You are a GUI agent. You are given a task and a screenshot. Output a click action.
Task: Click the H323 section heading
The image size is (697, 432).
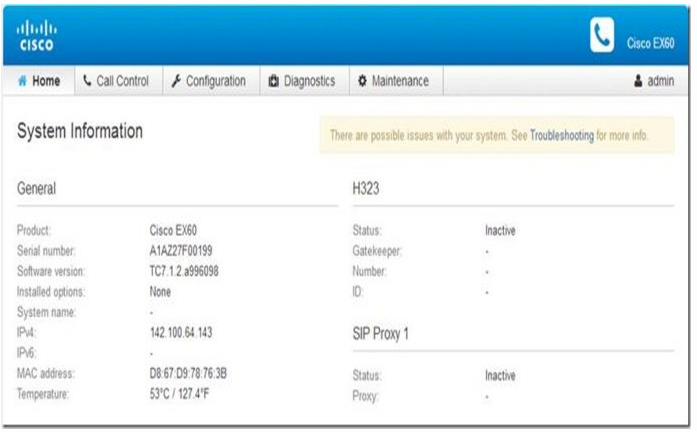(366, 188)
